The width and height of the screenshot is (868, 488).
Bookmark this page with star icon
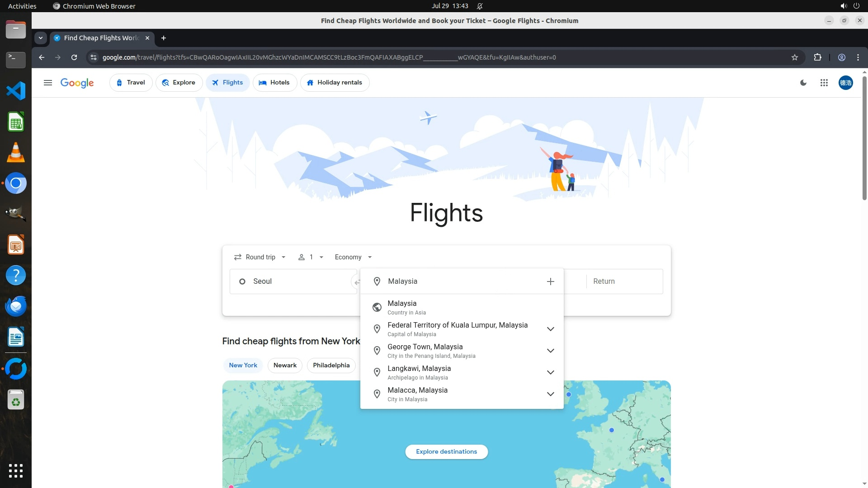point(794,57)
